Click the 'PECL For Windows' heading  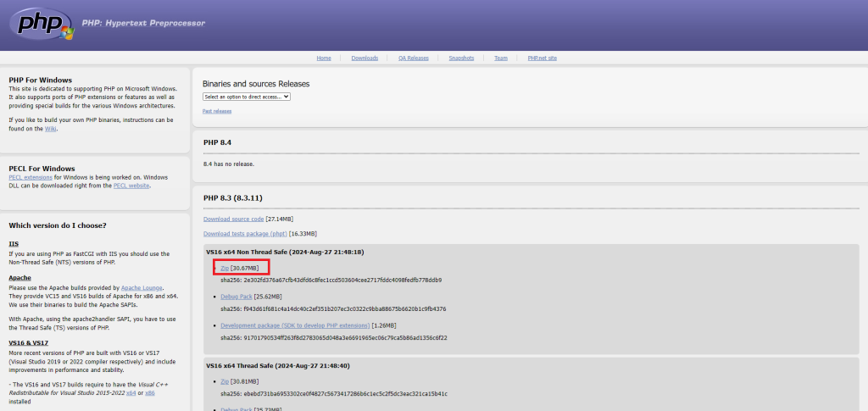pyautogui.click(x=42, y=169)
